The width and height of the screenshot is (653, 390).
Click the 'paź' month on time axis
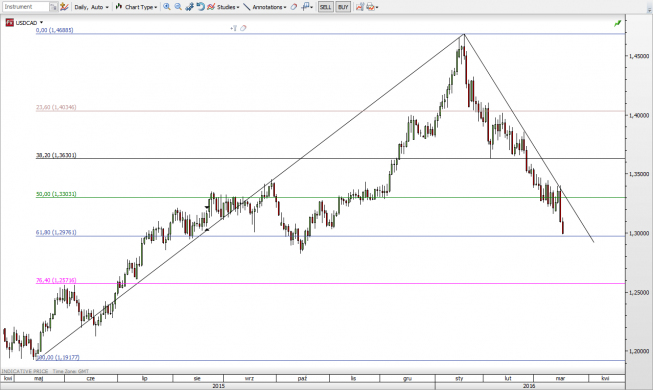[303, 378]
